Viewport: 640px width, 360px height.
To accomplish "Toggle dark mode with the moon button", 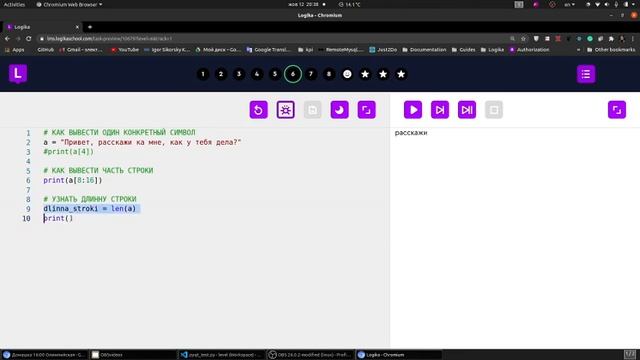I will pyautogui.click(x=339, y=110).
